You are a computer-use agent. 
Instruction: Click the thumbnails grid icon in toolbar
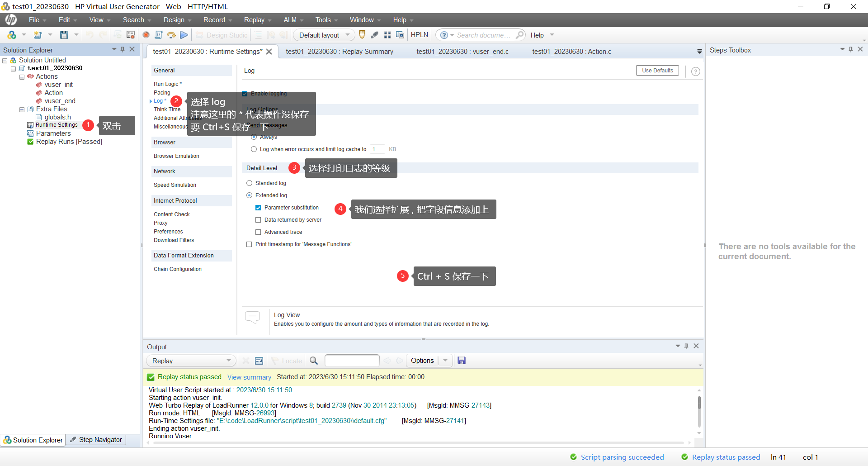(x=387, y=35)
